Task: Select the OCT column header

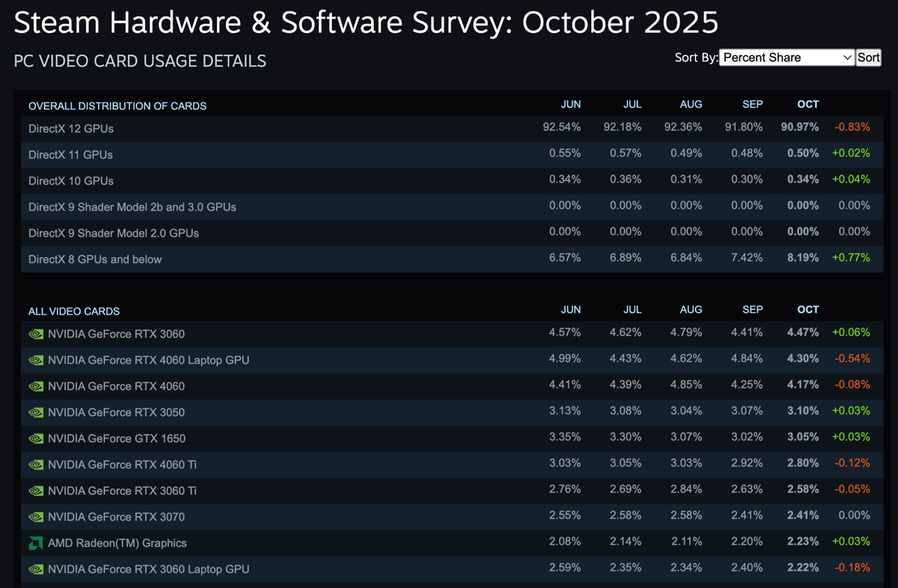Action: click(808, 104)
